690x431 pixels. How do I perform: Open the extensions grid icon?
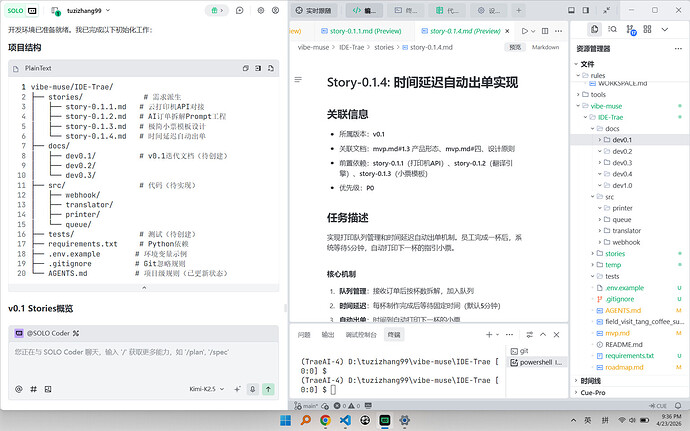click(647, 29)
